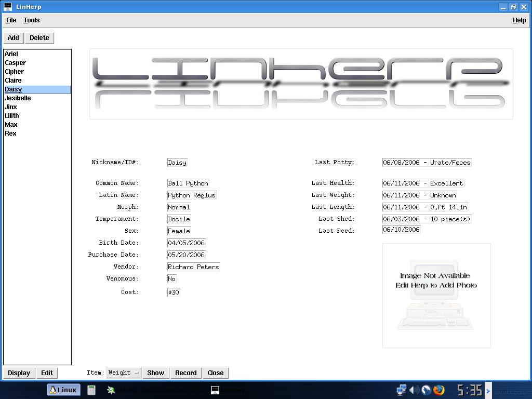This screenshot has height=399, width=532.
Task: Select Claire in the herp list
Action: click(x=37, y=81)
